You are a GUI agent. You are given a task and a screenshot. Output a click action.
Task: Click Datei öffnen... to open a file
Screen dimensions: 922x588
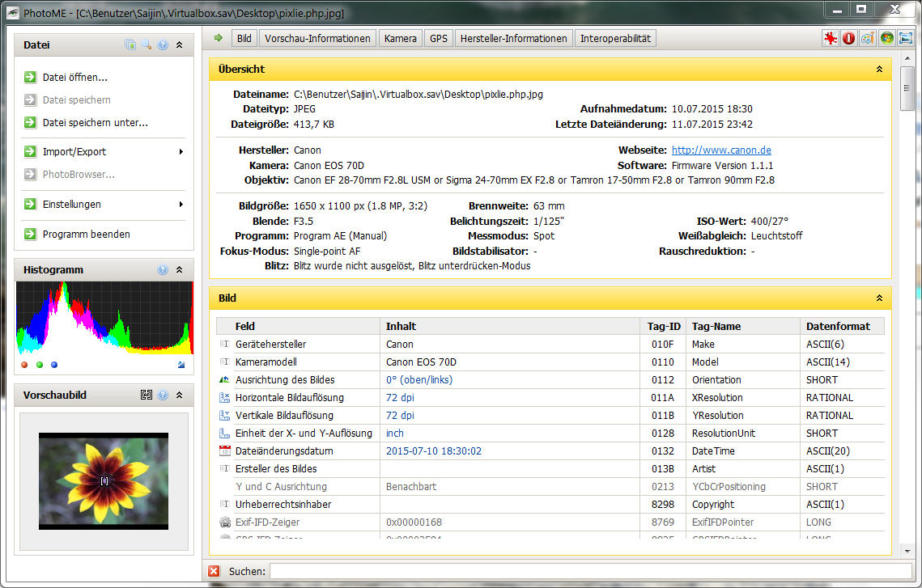pyautogui.click(x=74, y=78)
